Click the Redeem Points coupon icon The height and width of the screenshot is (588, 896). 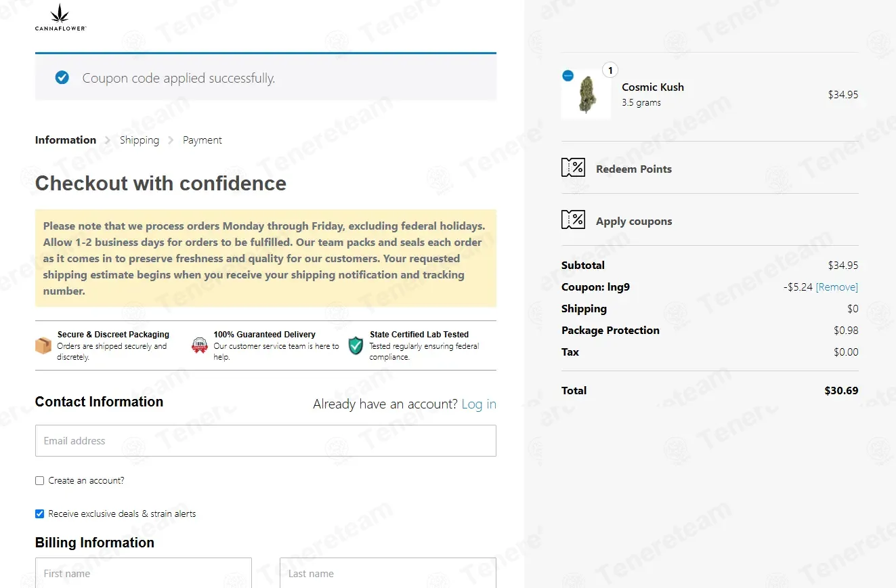pyautogui.click(x=573, y=167)
